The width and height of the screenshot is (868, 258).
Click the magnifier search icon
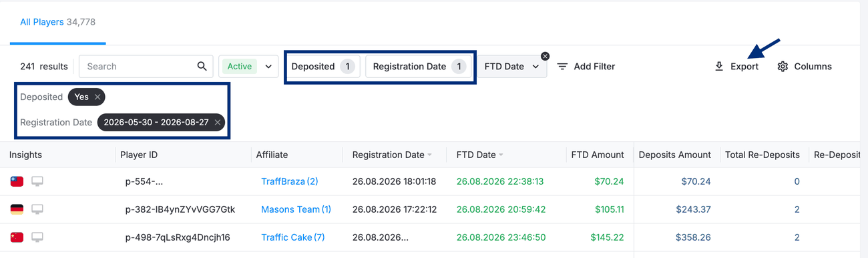[x=202, y=67]
